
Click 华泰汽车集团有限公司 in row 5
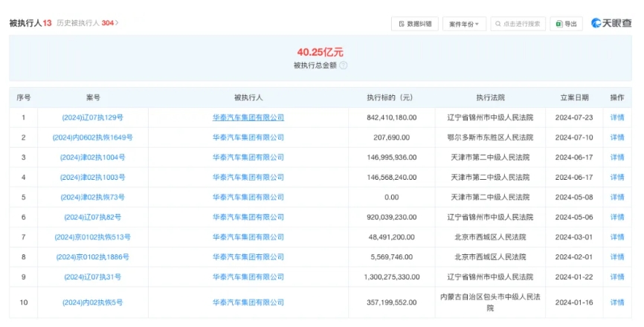248,197
